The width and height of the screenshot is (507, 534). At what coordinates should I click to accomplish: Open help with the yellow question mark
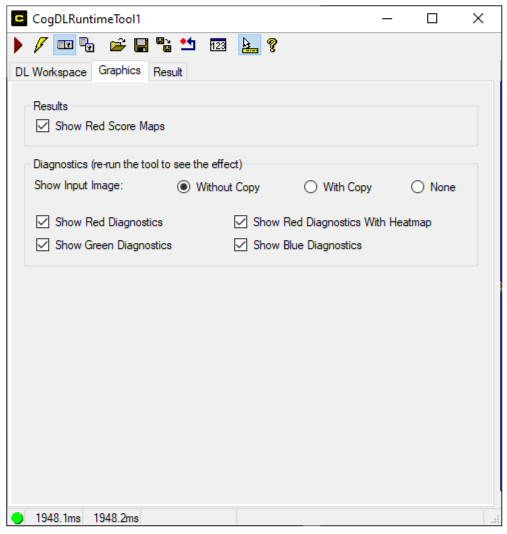(x=272, y=45)
